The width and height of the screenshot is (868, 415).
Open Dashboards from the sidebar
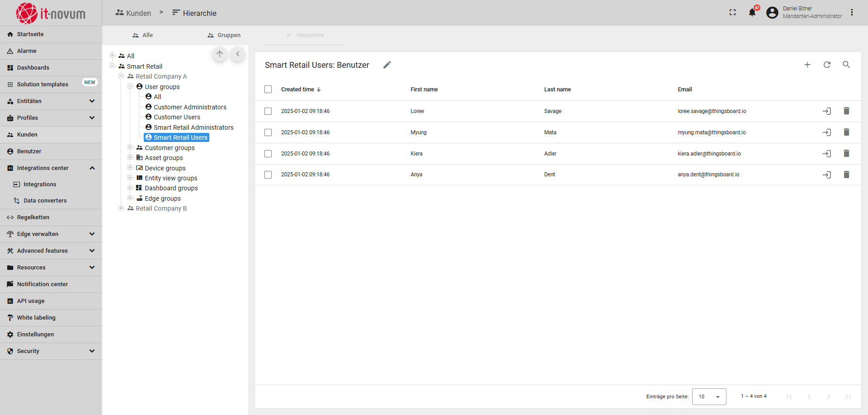33,68
